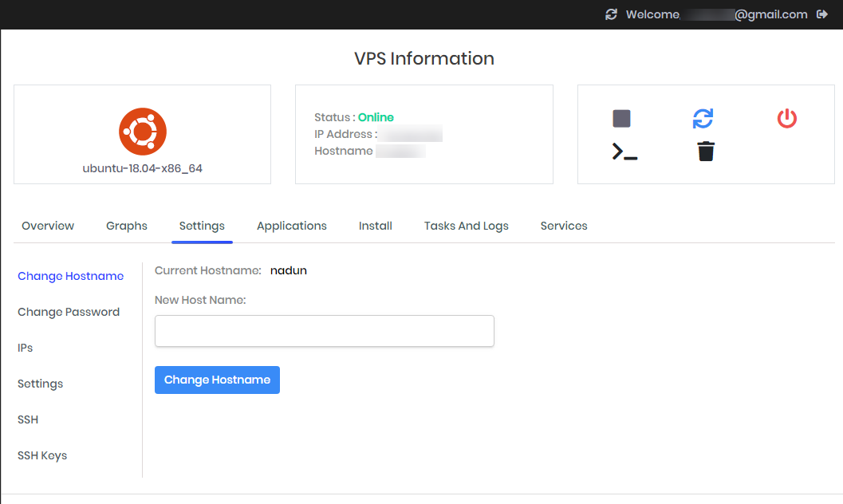The image size is (843, 504).
Task: Click the Hostname label in the status card
Action: 344,151
